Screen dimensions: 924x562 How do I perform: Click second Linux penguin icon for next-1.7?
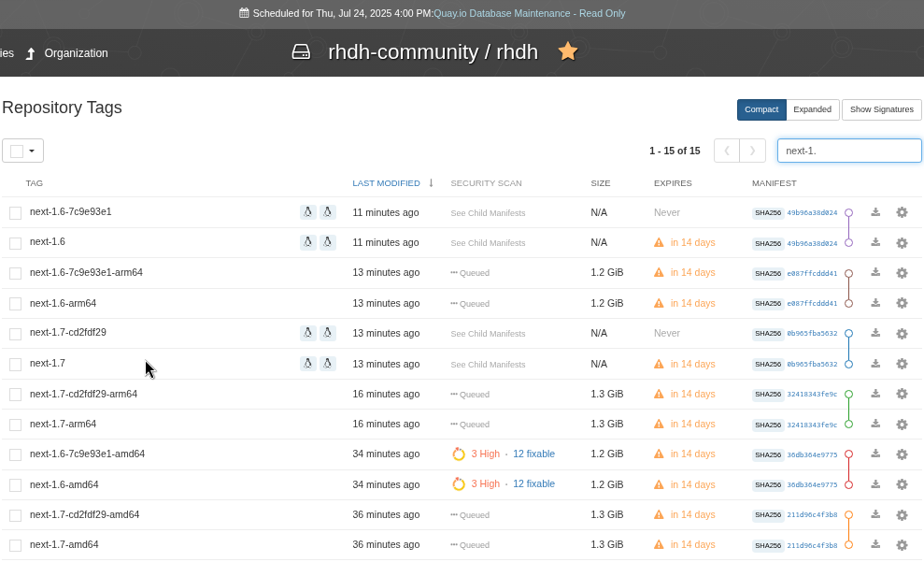click(x=328, y=364)
